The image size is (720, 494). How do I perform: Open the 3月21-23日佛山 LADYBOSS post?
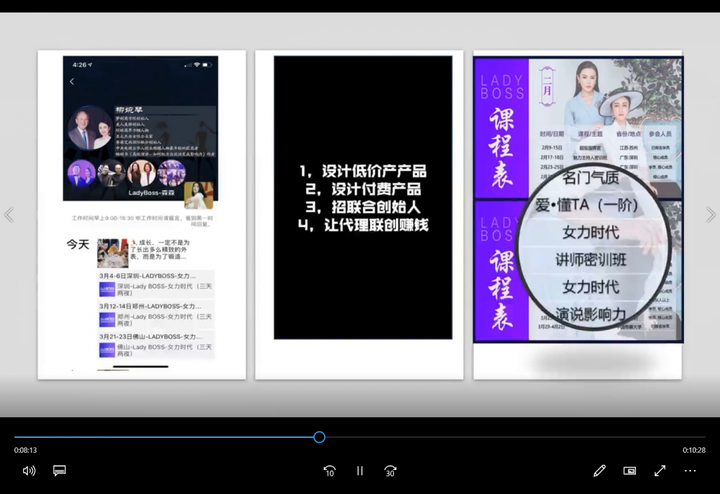[156, 345]
